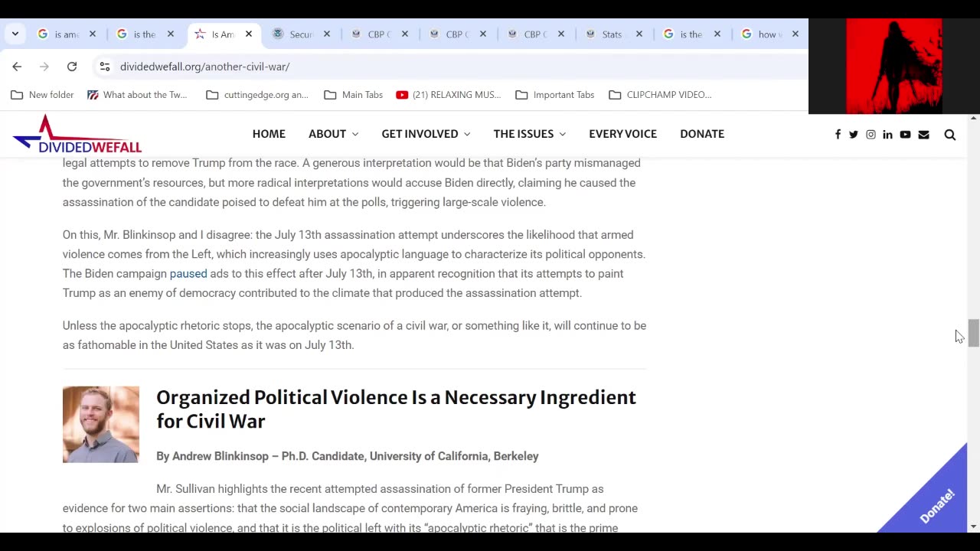Open '(21) RELAXING MUS...' YouTube bookmark
980x551 pixels.
pos(449,95)
